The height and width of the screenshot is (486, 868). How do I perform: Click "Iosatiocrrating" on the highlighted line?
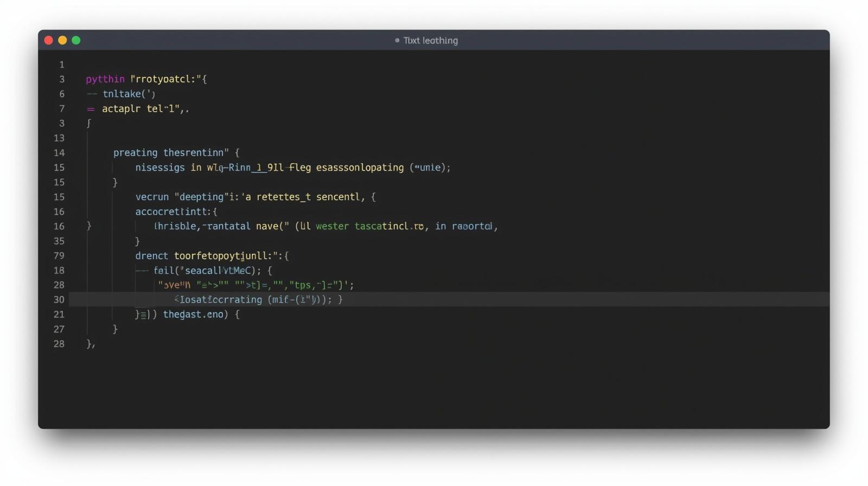tap(220, 299)
